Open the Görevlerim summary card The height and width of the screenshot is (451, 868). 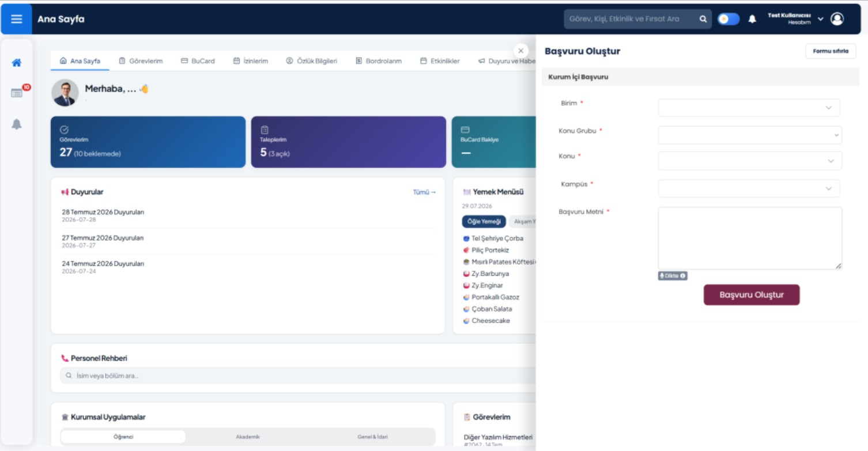[x=148, y=142]
